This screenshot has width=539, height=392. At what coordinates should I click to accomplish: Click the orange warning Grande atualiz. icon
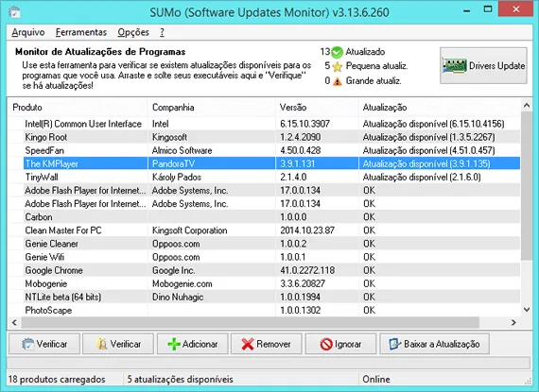coord(338,81)
